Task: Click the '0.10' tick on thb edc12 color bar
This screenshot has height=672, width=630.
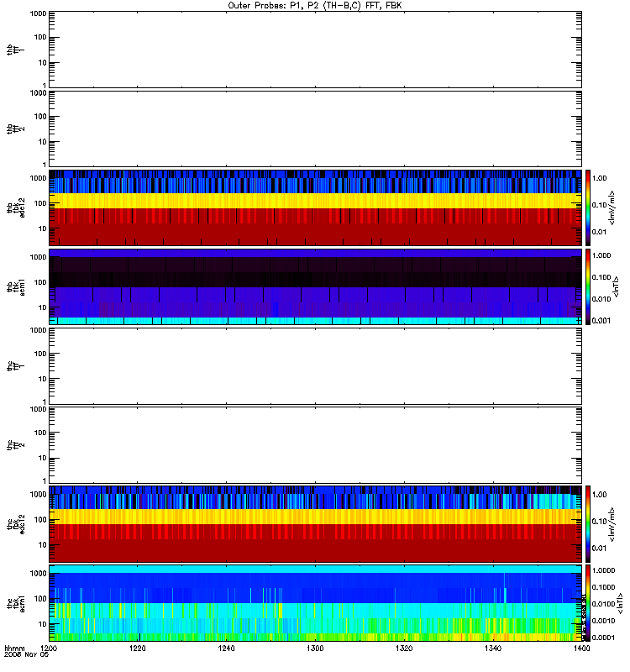Action: tap(600, 205)
